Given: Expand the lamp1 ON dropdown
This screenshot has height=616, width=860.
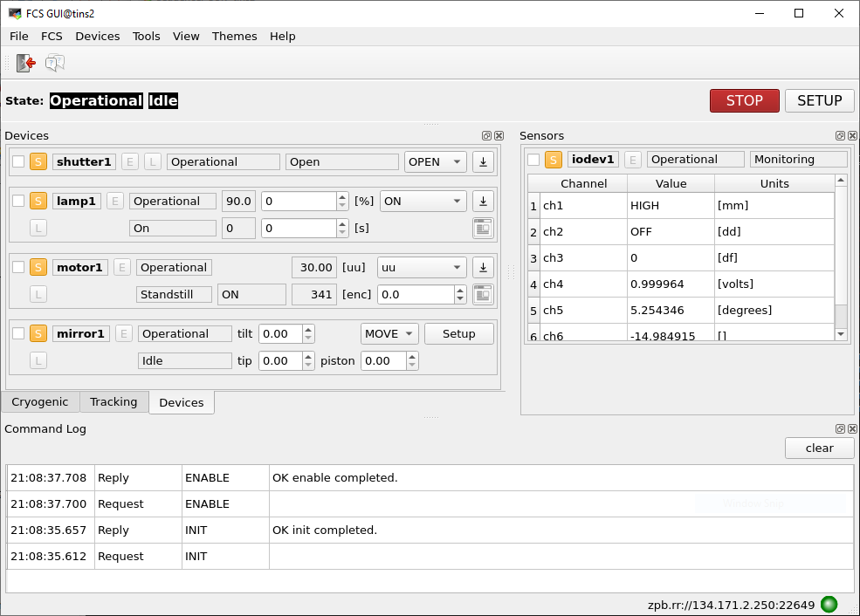Looking at the screenshot, I should click(423, 202).
